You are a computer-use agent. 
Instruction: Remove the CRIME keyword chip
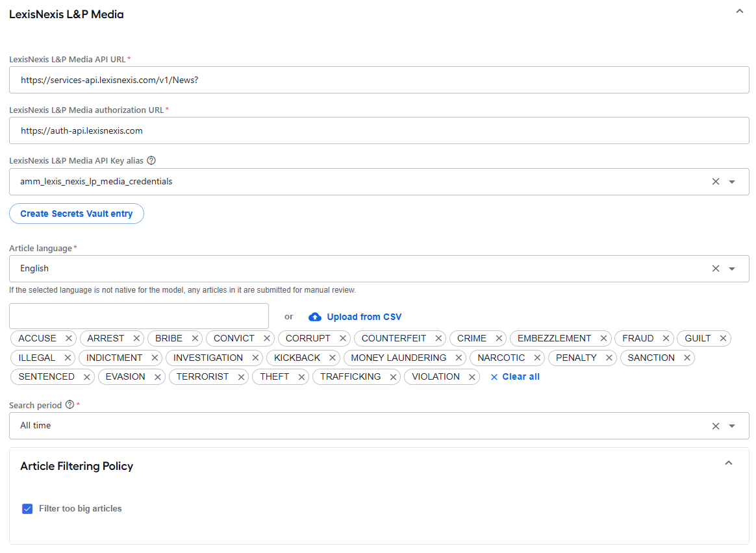click(499, 339)
